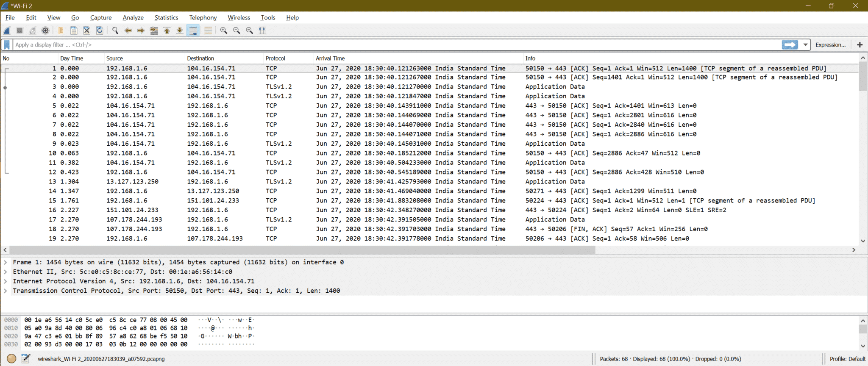Open the View menu
The image size is (868, 366).
click(54, 17)
